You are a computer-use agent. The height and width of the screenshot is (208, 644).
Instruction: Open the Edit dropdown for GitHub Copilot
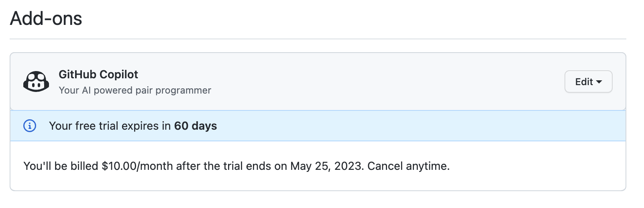coord(588,82)
